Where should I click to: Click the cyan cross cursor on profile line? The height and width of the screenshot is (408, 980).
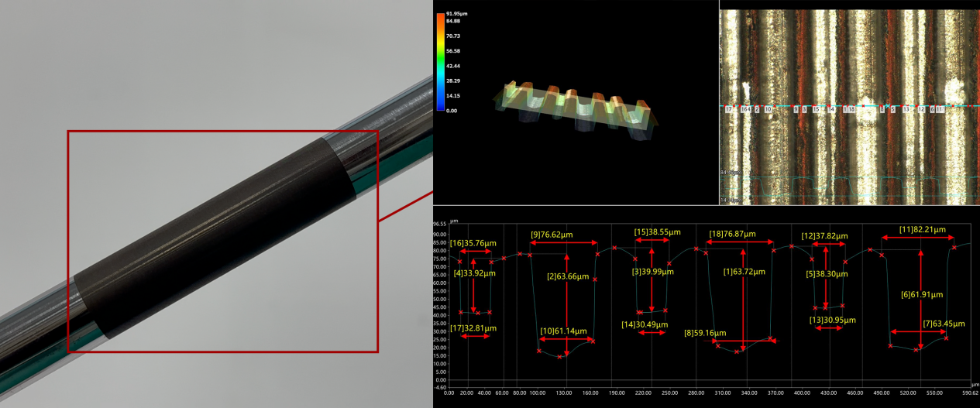click(x=888, y=106)
